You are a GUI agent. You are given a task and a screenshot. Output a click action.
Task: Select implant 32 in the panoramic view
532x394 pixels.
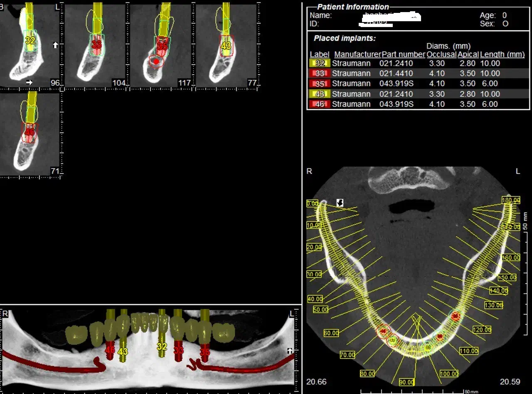coord(162,346)
